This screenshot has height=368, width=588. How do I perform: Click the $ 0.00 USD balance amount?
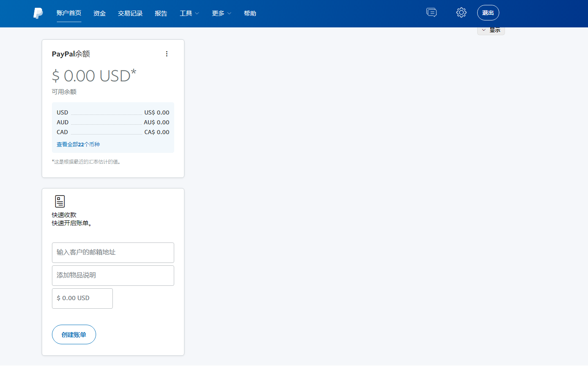coord(94,76)
